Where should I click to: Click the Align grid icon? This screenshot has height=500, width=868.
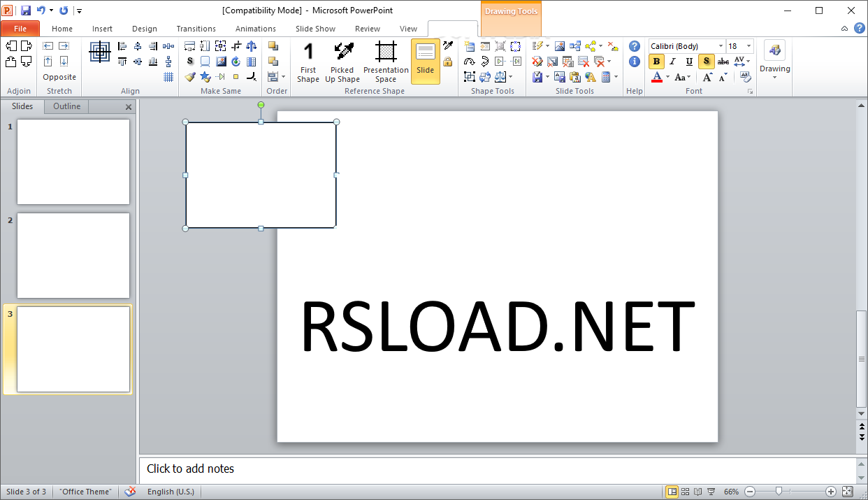(x=168, y=77)
